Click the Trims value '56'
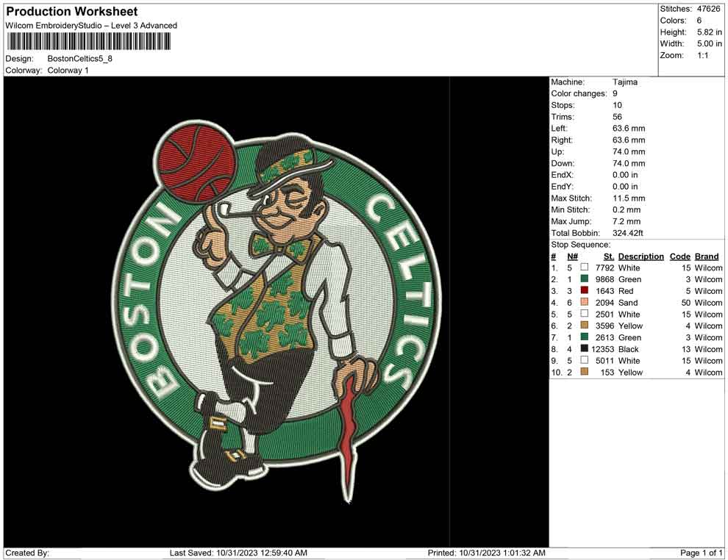This screenshot has width=728, height=560. pyautogui.click(x=617, y=117)
